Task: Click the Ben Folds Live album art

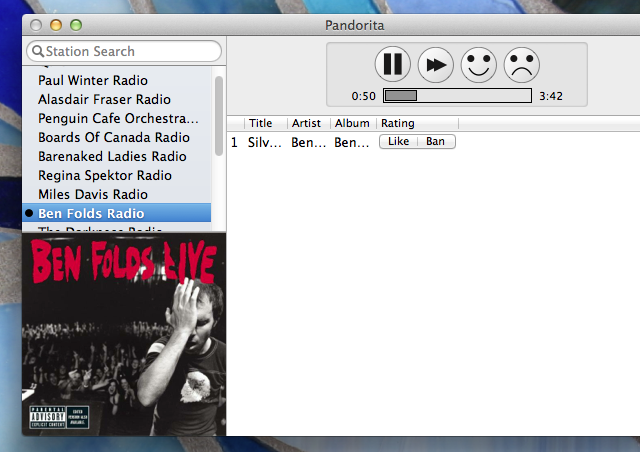Action: tap(124, 334)
